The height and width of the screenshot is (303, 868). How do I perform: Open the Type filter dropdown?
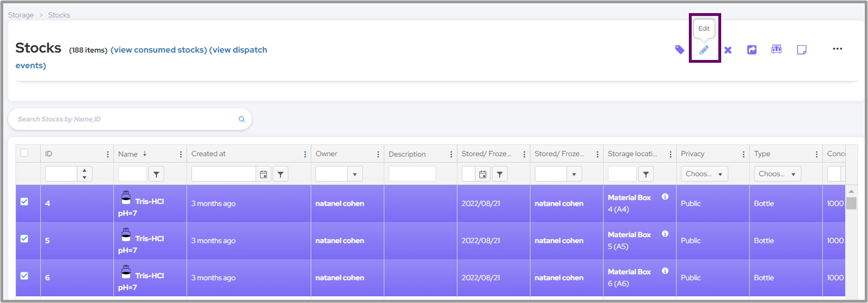[x=777, y=174]
